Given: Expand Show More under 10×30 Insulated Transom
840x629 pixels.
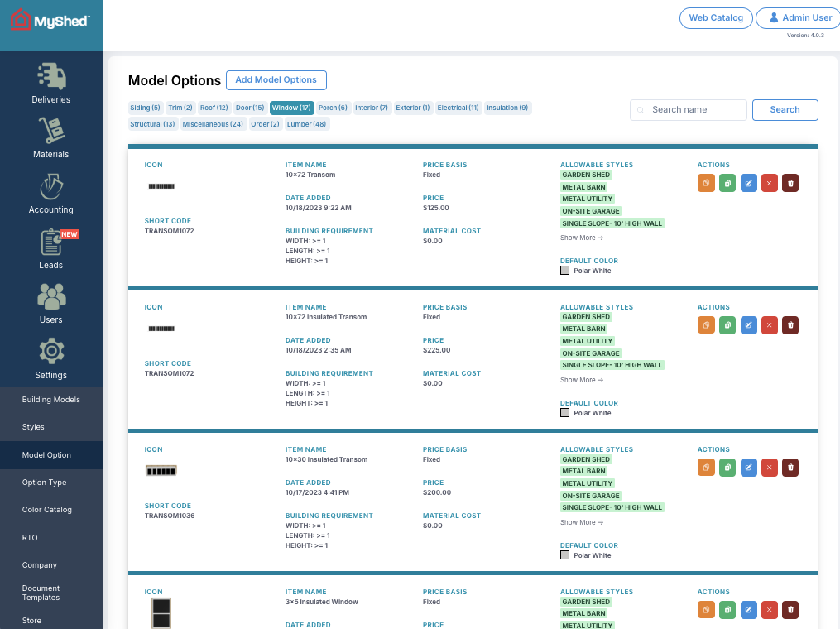Looking at the screenshot, I should pos(580,522).
